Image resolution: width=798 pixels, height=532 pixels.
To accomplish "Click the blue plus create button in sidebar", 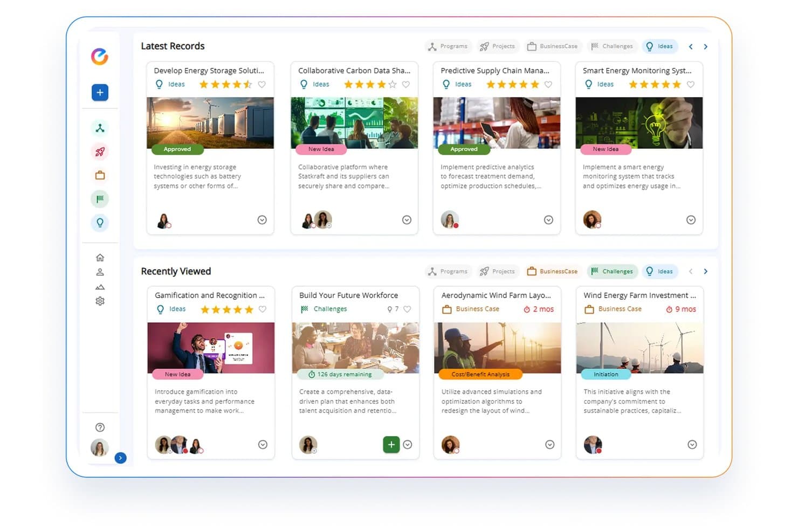I will click(x=100, y=92).
